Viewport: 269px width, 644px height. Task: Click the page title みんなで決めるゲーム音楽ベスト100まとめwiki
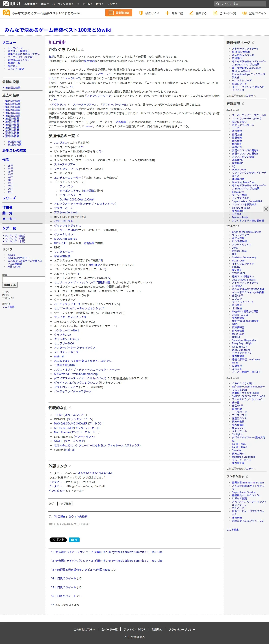coord(58,30)
